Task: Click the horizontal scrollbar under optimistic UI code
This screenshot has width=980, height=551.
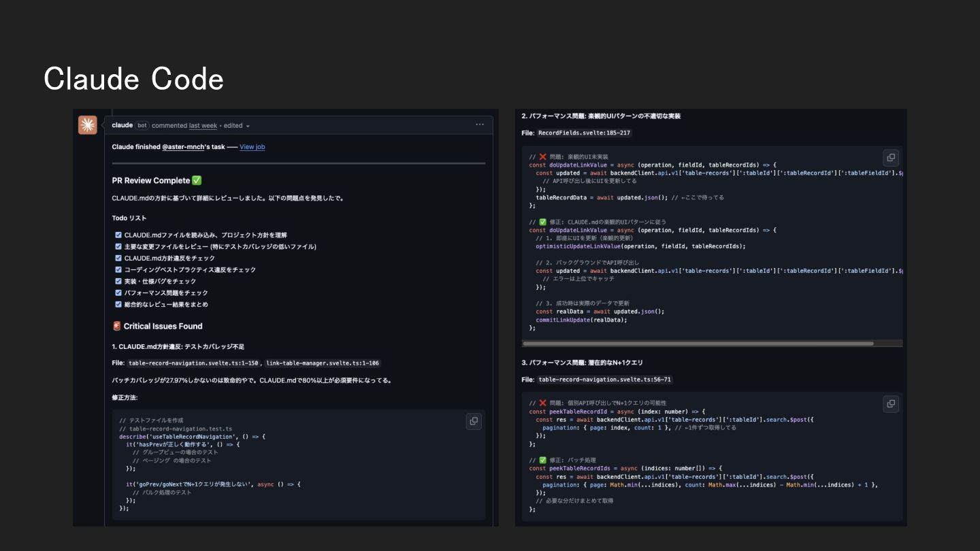Action: tap(698, 344)
